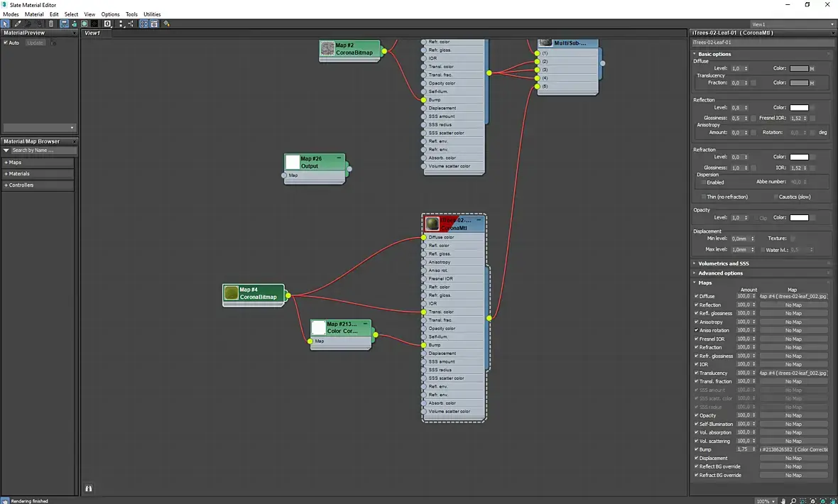
Task: Click the binoculars search icon in View1
Action: pos(89,488)
